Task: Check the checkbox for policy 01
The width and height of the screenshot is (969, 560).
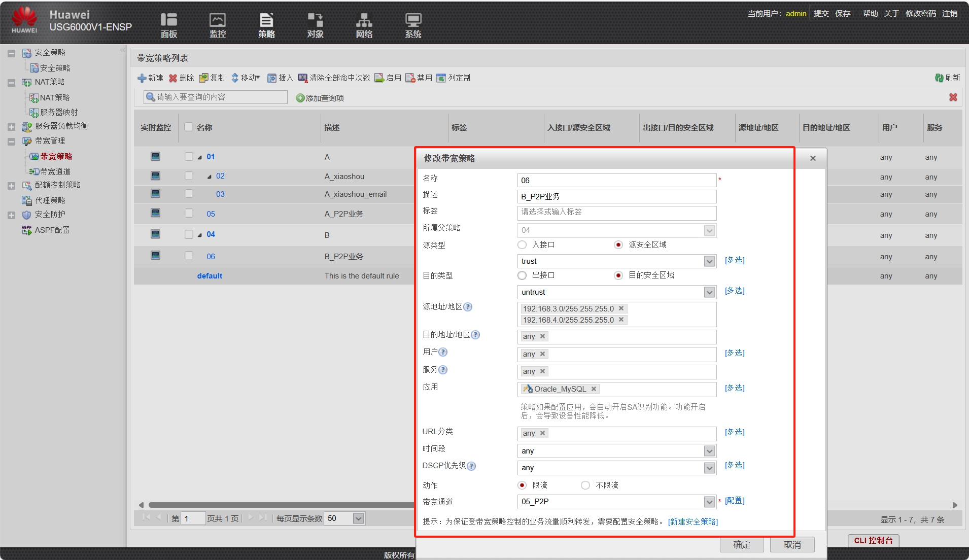Action: click(x=189, y=157)
